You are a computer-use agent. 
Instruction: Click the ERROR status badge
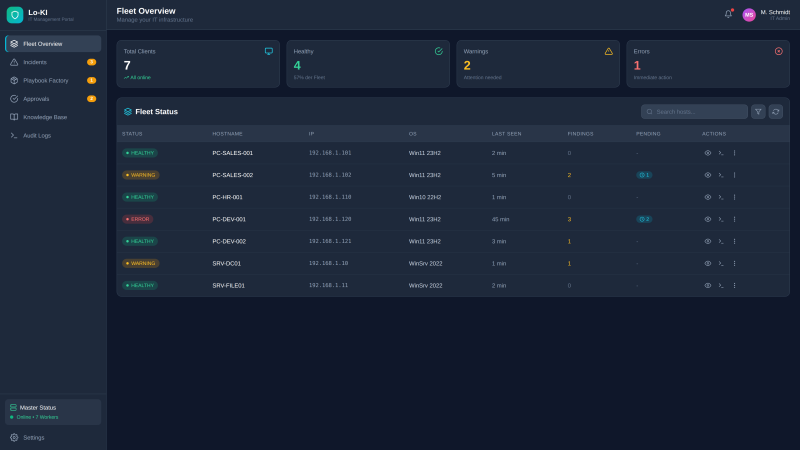137,219
